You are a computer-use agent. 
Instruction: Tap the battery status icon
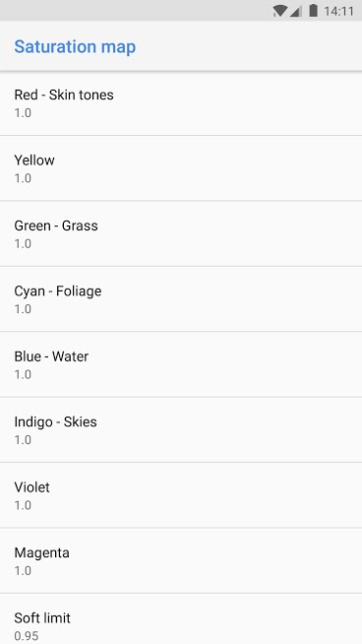[313, 11]
